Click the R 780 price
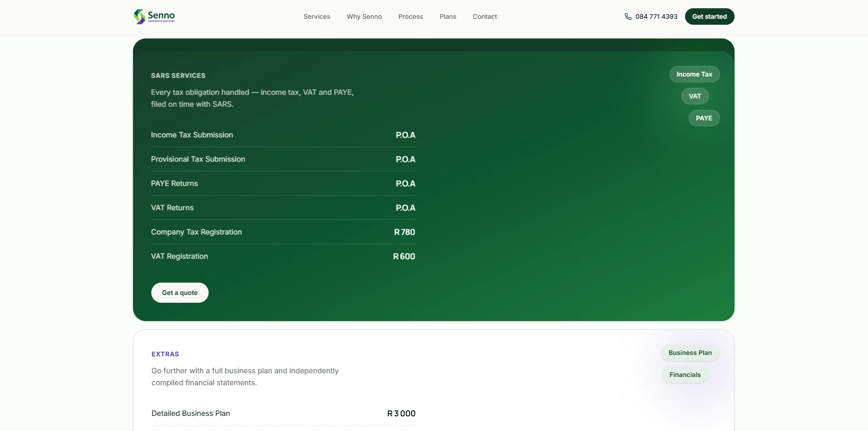Screen dimensions: 868x431 [x=404, y=232]
